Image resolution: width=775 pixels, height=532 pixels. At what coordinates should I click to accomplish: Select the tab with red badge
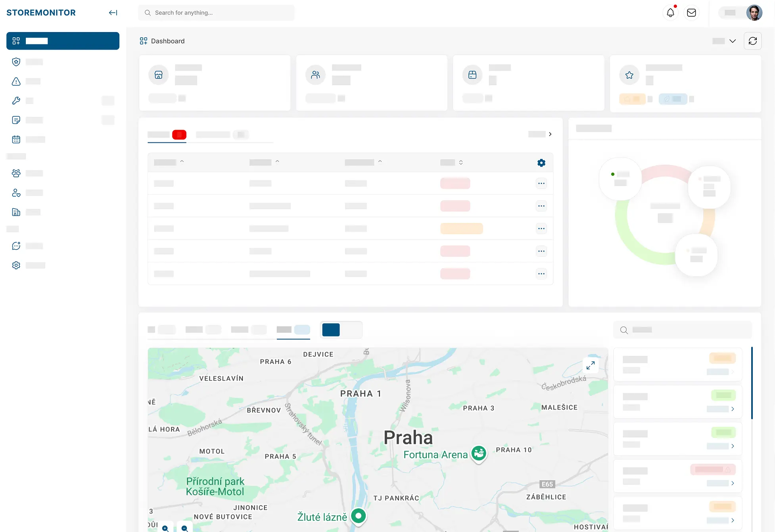[x=167, y=134]
